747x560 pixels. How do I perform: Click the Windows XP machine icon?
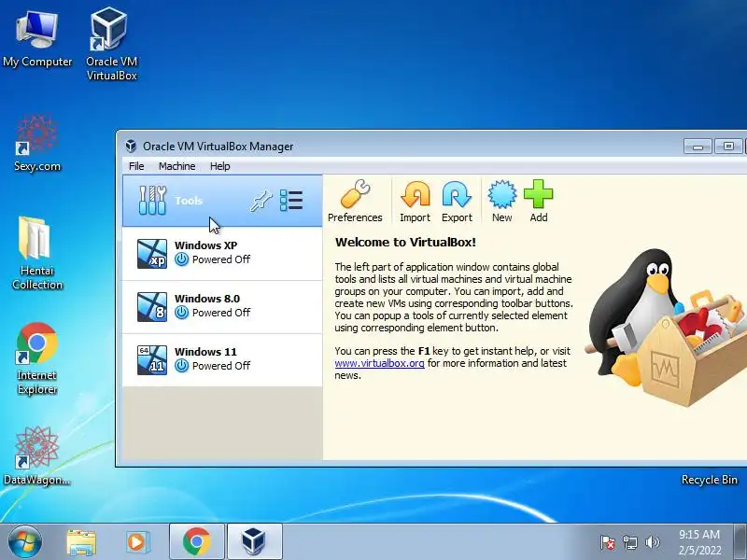coord(152,254)
